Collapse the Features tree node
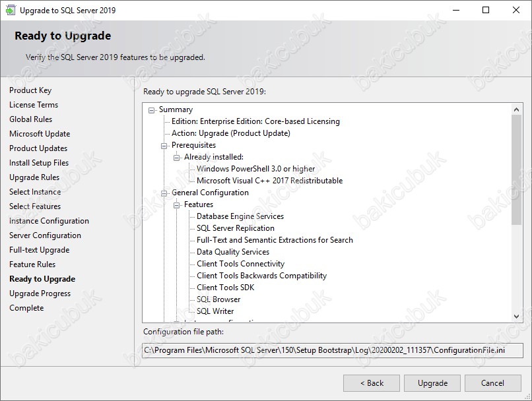Image resolution: width=532 pixels, height=401 pixels. click(x=176, y=205)
